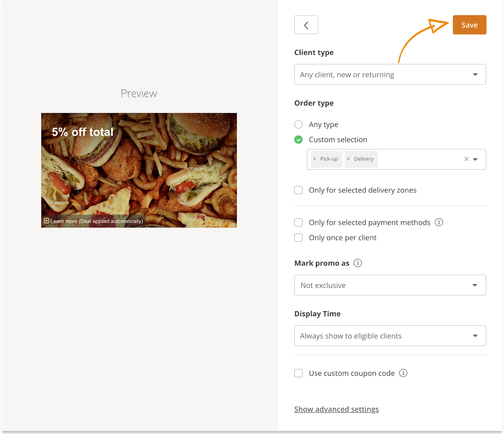Open Mark promo as info tooltip
The height and width of the screenshot is (435, 504).
358,263
